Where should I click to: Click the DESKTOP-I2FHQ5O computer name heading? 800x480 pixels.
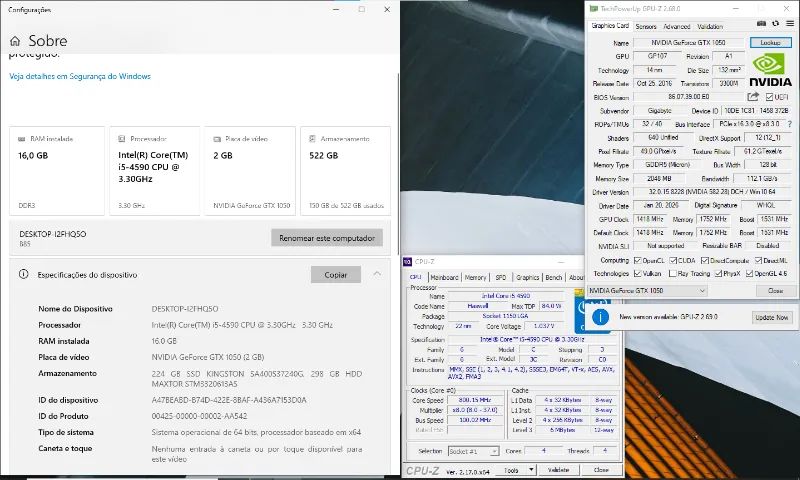53,234
